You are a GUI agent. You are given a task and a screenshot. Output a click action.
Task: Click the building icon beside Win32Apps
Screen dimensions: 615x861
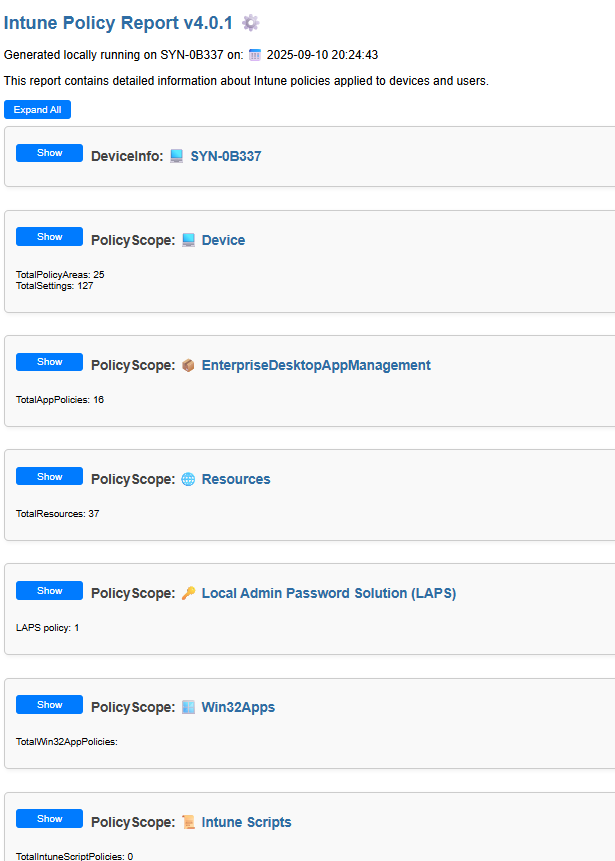(188, 708)
